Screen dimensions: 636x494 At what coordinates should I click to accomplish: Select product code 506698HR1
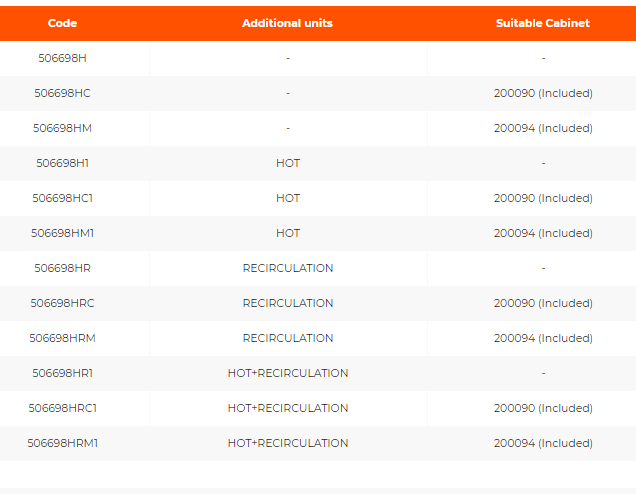point(62,373)
